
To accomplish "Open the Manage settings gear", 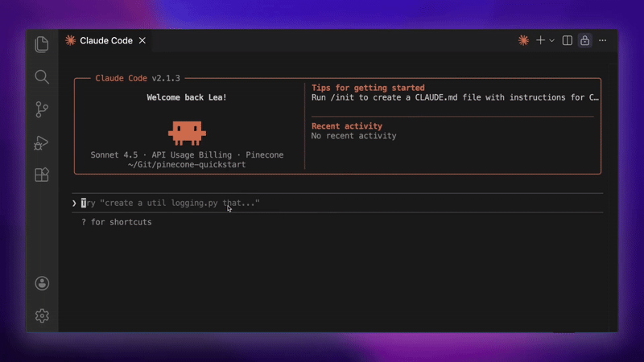I will click(x=42, y=315).
